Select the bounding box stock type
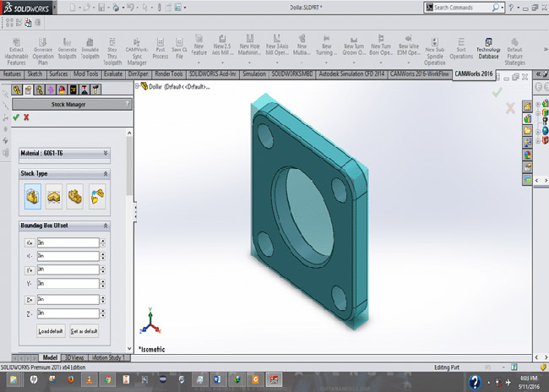 (32, 196)
